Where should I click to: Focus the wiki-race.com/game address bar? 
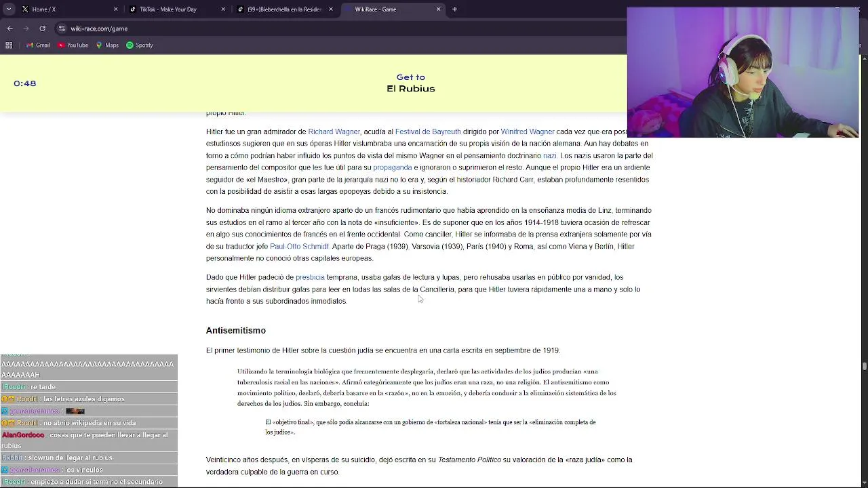(339, 28)
